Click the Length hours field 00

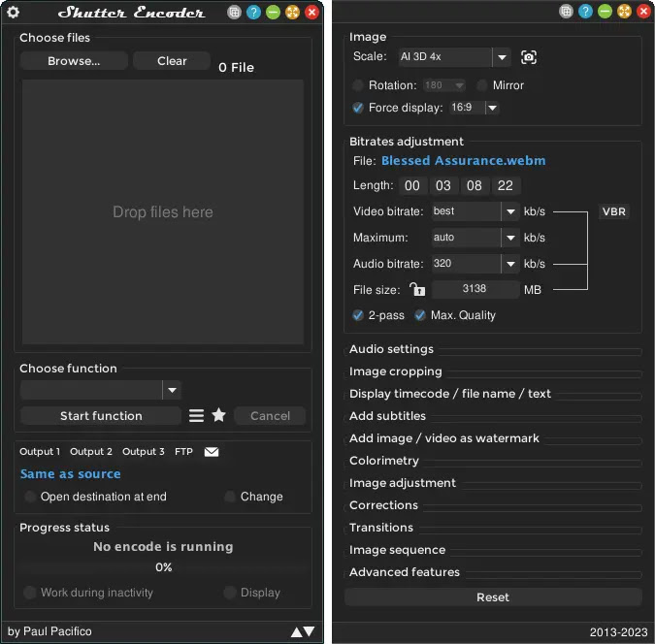[x=412, y=185]
